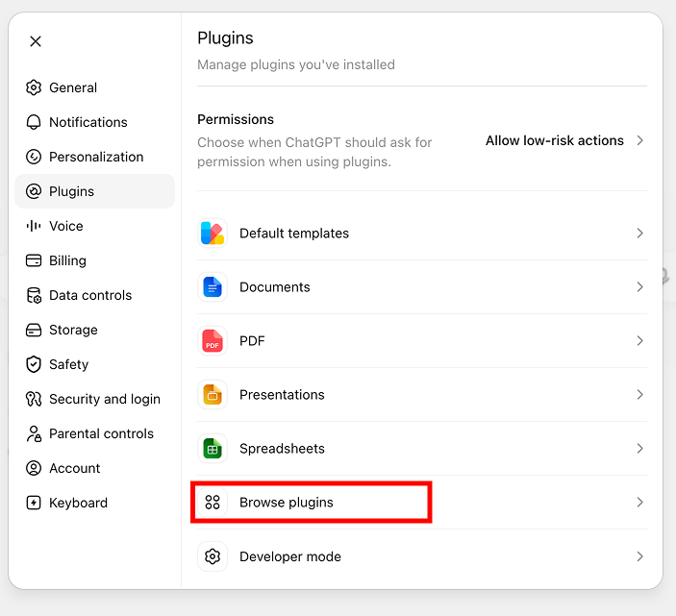Click the Browse plugins grid icon

[213, 503]
